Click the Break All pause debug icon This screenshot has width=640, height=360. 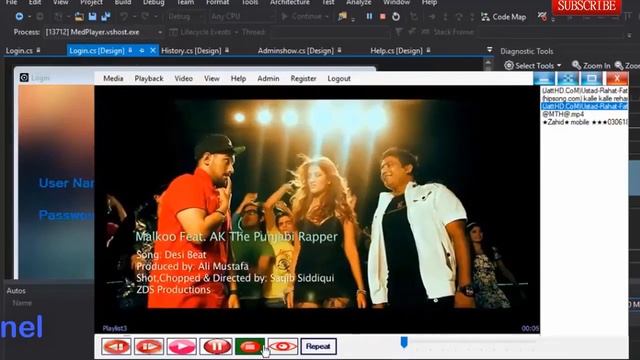[x=369, y=17]
